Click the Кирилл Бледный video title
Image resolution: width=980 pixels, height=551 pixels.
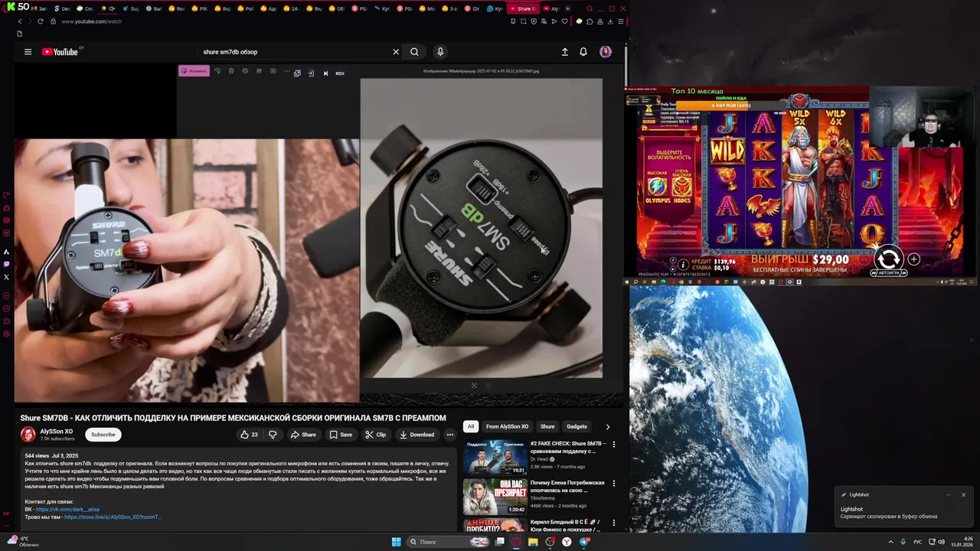tap(567, 525)
